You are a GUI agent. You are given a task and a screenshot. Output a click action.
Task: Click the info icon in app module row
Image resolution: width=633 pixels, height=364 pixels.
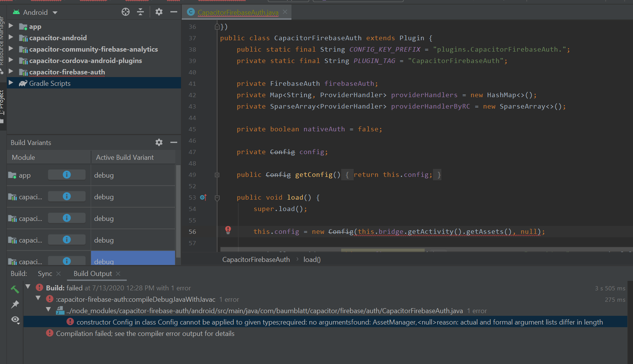click(67, 175)
